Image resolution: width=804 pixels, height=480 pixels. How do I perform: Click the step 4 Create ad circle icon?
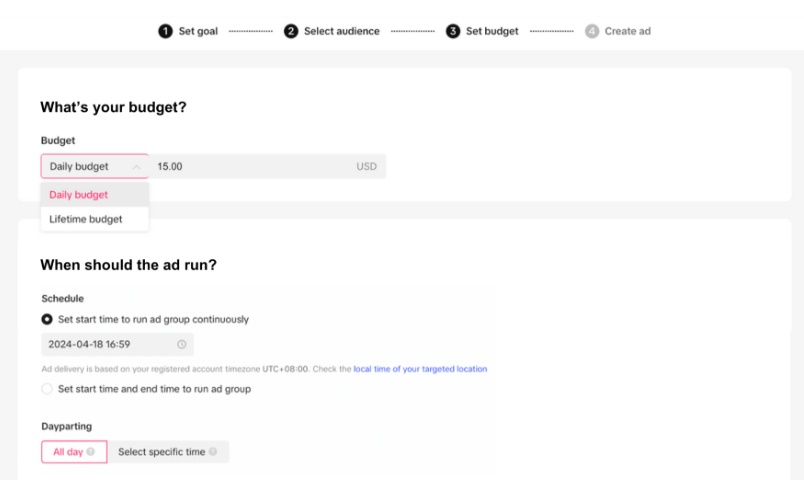point(592,31)
